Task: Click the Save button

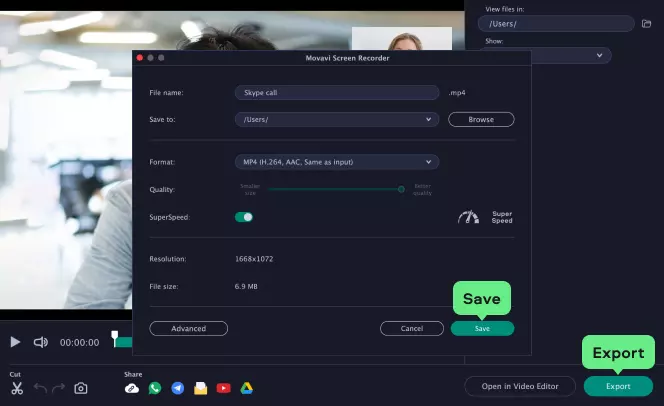Action: (482, 329)
